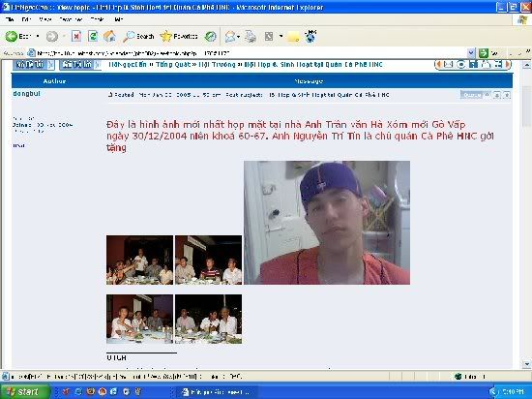This screenshot has width=532, height=399.
Task: Click the down arrow of the vertical scrollbar
Action: [x=526, y=364]
